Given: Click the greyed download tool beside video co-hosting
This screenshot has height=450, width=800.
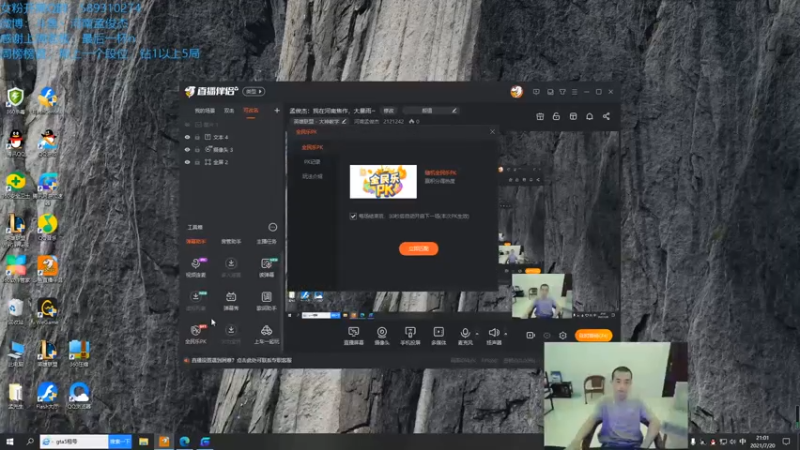Looking at the screenshot, I should [x=231, y=267].
